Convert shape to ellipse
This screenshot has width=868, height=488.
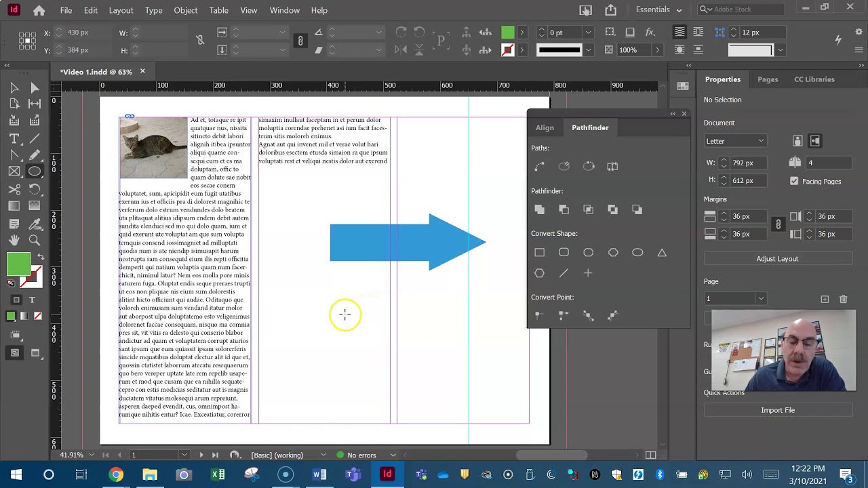click(637, 252)
